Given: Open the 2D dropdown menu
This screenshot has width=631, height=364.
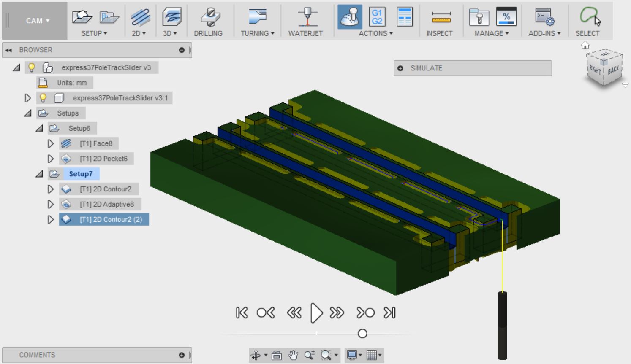Looking at the screenshot, I should tap(139, 33).
